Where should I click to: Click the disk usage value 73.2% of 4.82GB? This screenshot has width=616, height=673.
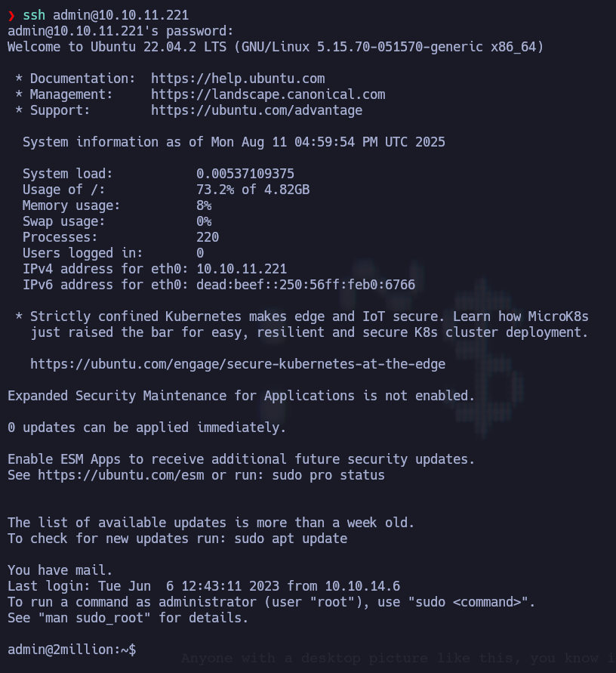[x=253, y=190]
